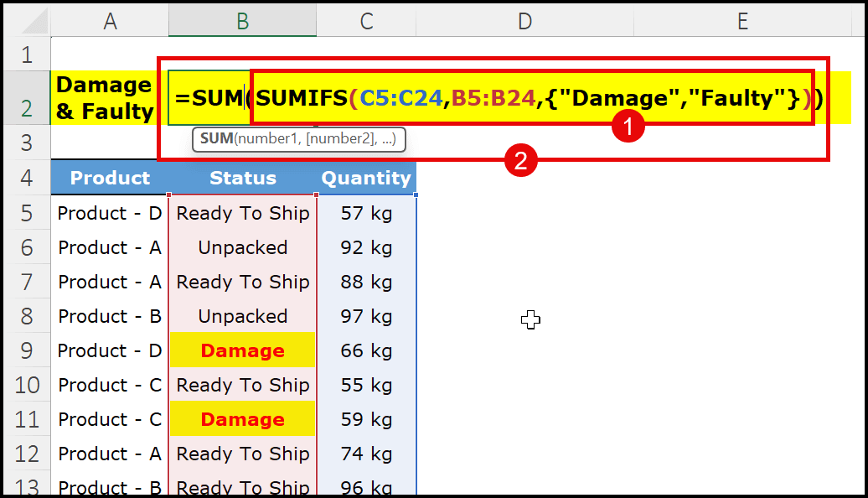Select column C header

(366, 22)
